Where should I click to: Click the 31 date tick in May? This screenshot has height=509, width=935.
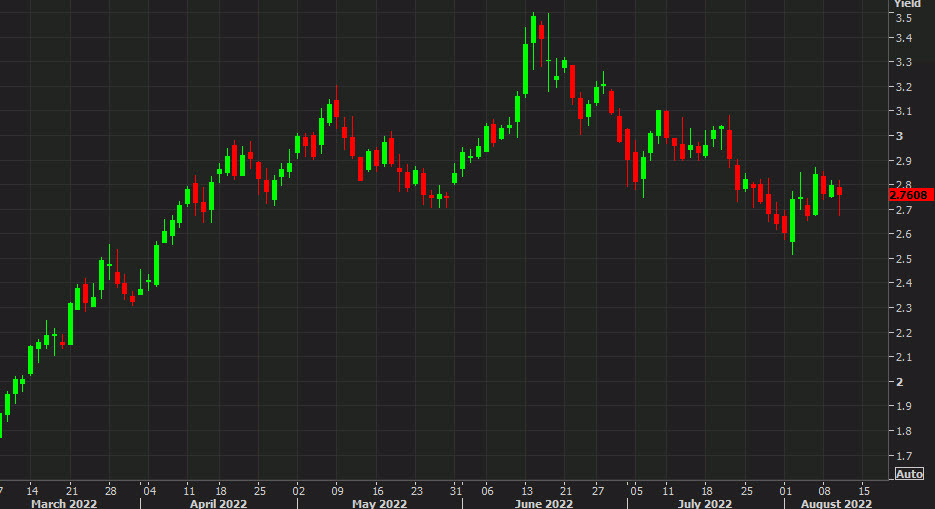point(456,491)
